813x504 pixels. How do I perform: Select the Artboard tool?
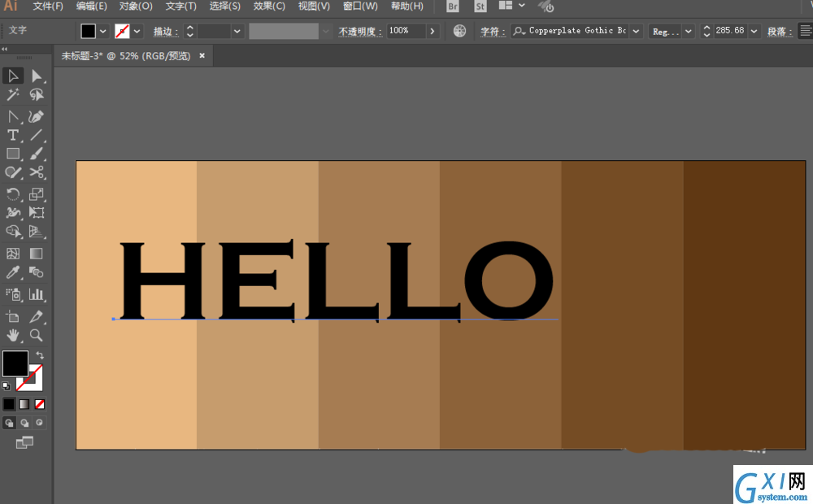pos(13,316)
